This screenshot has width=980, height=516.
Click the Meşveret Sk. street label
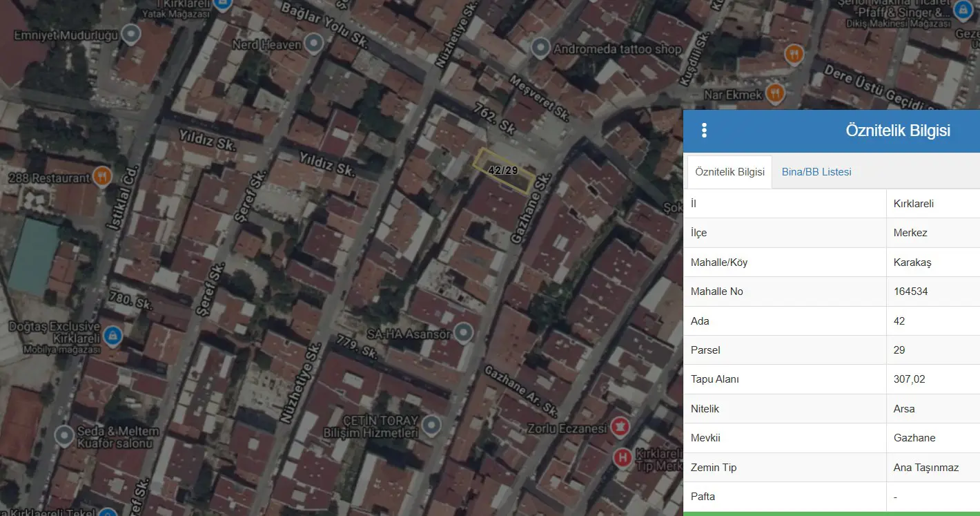click(x=539, y=97)
